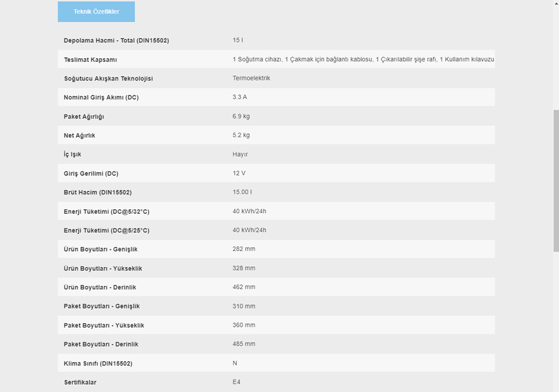Select the 360 mm package height value
559x392 pixels.
click(244, 325)
